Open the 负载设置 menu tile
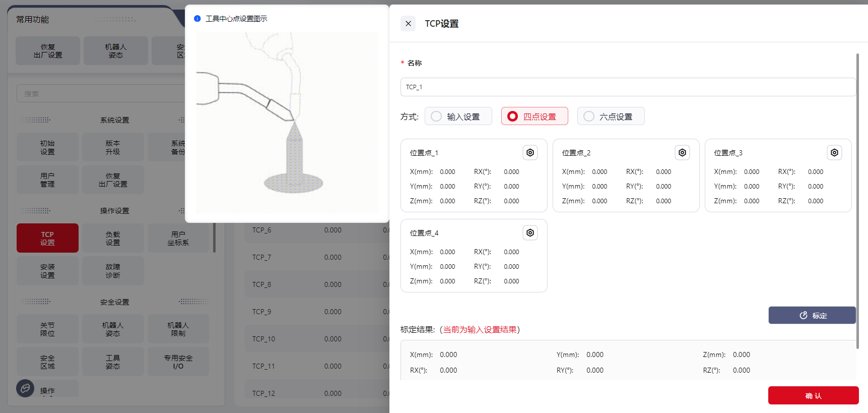 [113, 238]
